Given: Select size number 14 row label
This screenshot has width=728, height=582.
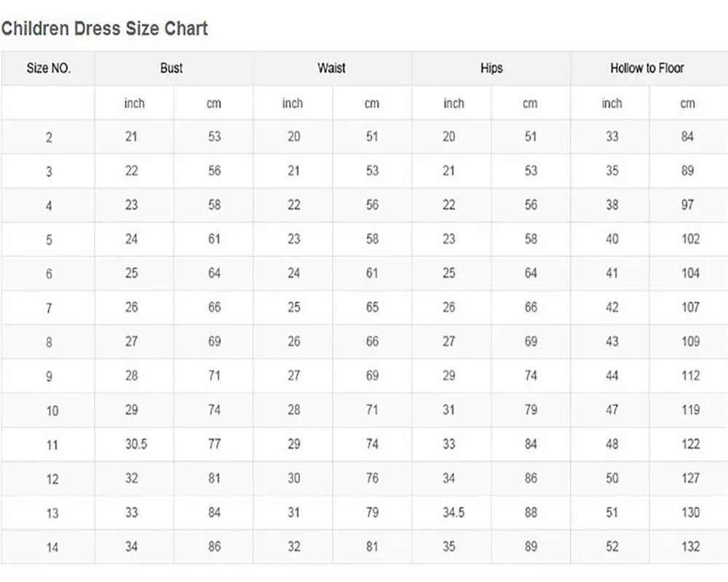Looking at the screenshot, I should click(52, 547).
